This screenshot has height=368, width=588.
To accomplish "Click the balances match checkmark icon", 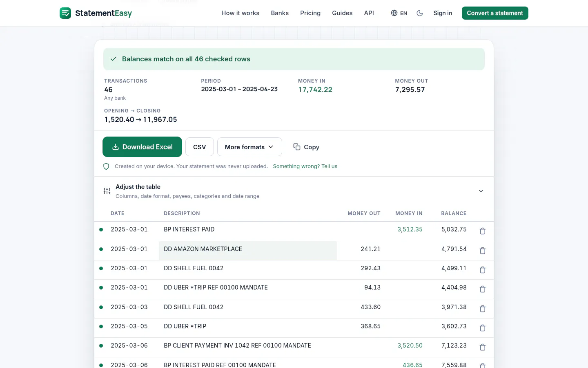I will [x=114, y=59].
